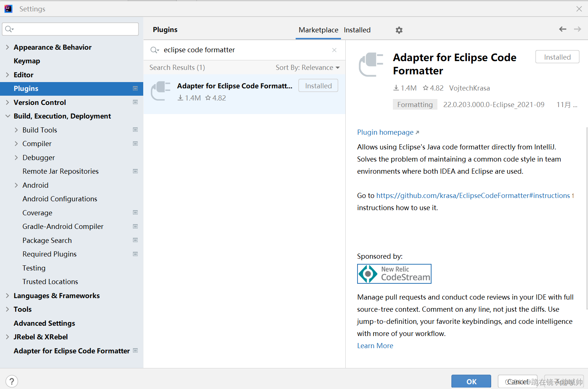Expand Languages & Frameworks section
The width and height of the screenshot is (588, 389).
click(7, 296)
